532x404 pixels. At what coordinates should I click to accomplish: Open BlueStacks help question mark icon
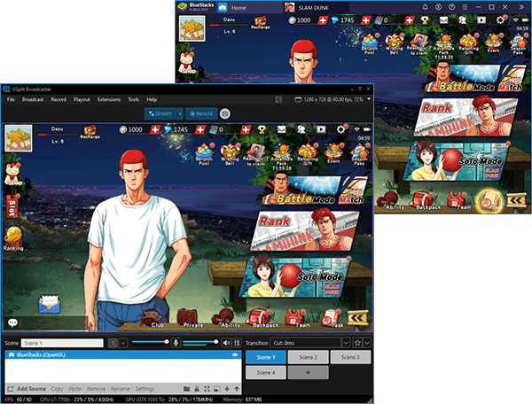pyautogui.click(x=451, y=7)
